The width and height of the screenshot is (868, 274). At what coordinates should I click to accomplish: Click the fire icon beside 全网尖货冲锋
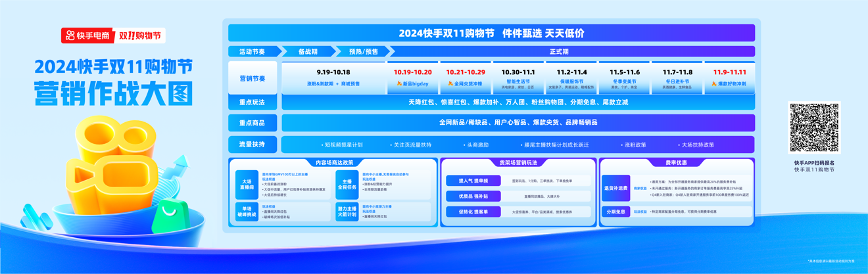coord(450,84)
